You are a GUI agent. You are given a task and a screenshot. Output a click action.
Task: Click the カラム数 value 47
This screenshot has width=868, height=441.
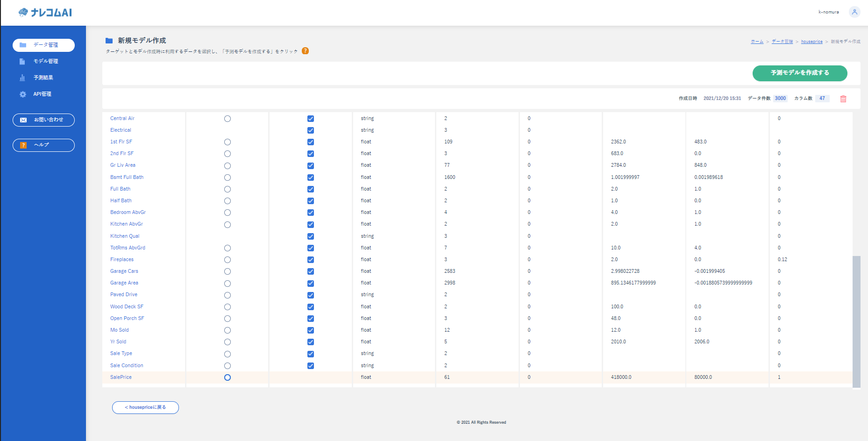(822, 99)
